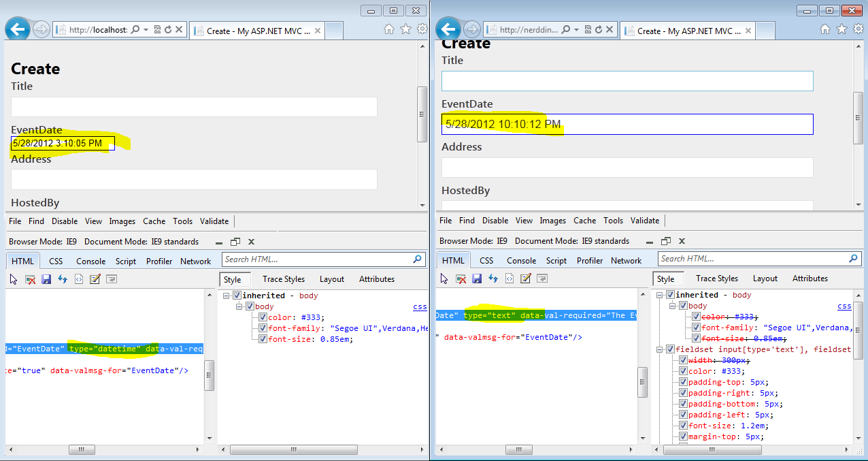Viewport: 868px width, 461px height.
Task: Show Trace Styles in left dev tools
Action: tap(284, 279)
